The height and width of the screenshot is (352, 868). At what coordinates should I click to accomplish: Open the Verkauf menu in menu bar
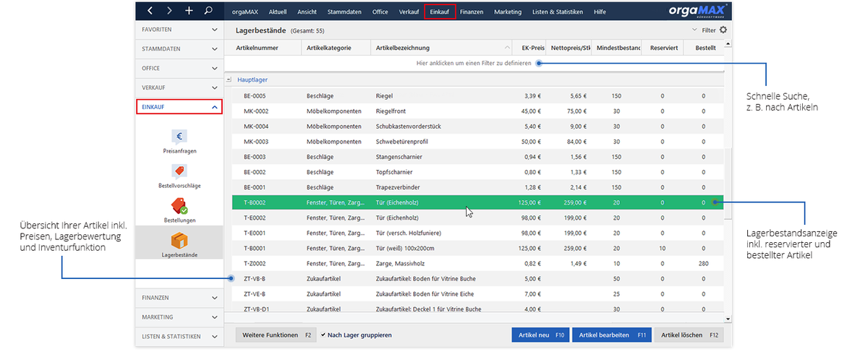[409, 12]
